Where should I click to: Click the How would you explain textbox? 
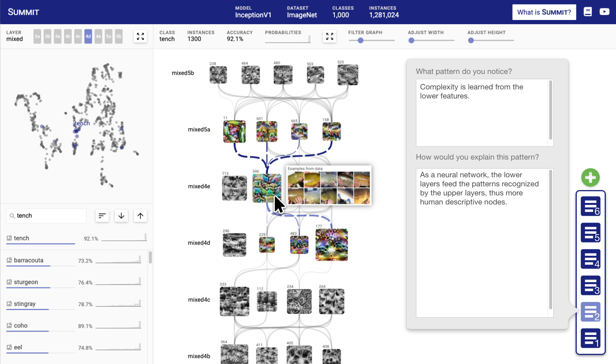pos(485,243)
